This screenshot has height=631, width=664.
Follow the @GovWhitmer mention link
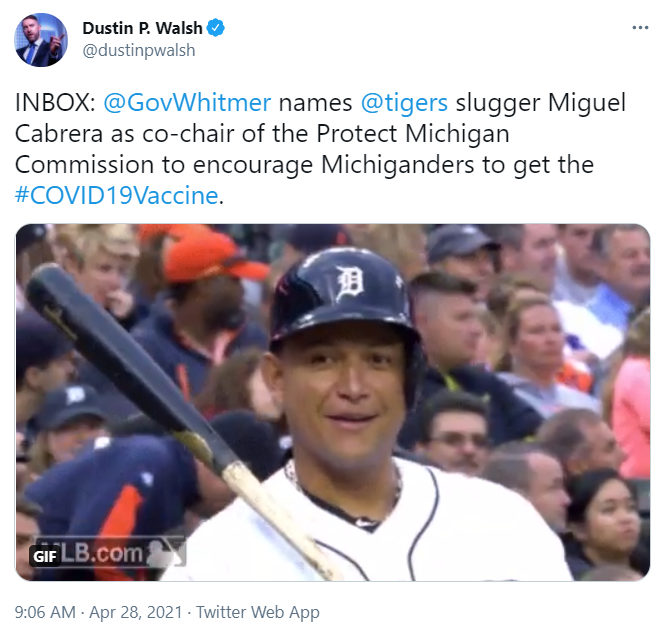click(x=187, y=102)
